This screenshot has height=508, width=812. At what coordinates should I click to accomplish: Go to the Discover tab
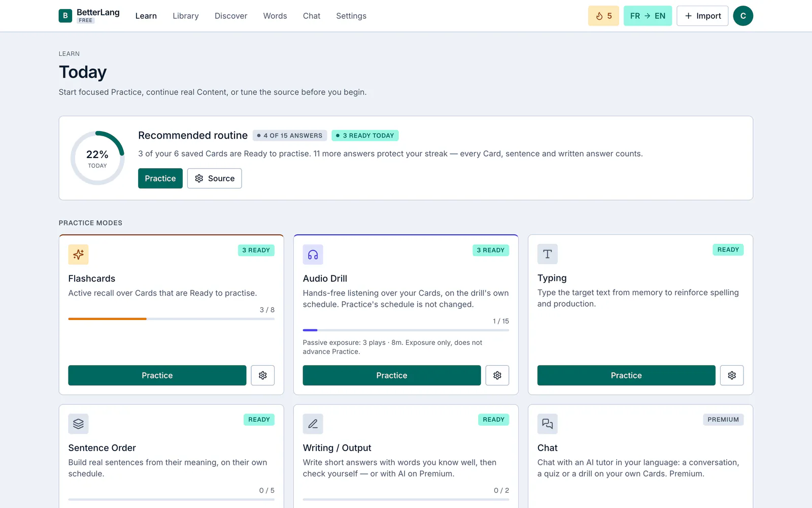point(231,16)
